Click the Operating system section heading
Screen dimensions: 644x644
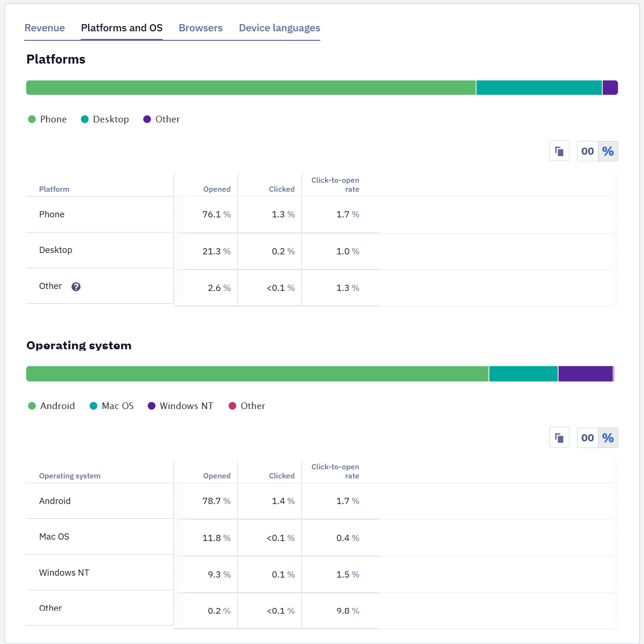coord(79,345)
